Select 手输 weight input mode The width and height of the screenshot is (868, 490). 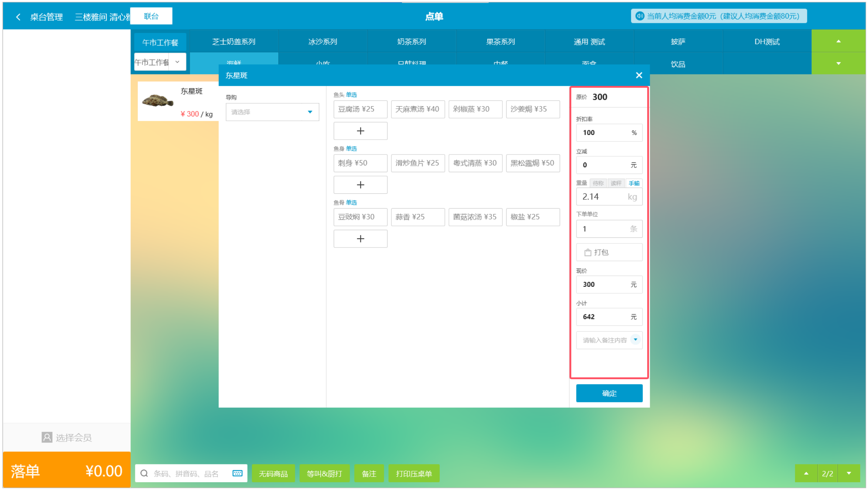coord(634,183)
